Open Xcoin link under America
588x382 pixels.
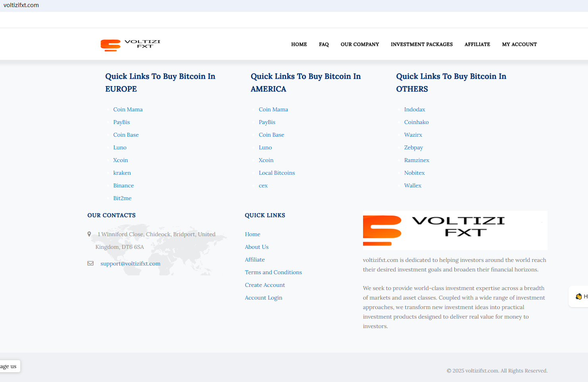pos(266,160)
